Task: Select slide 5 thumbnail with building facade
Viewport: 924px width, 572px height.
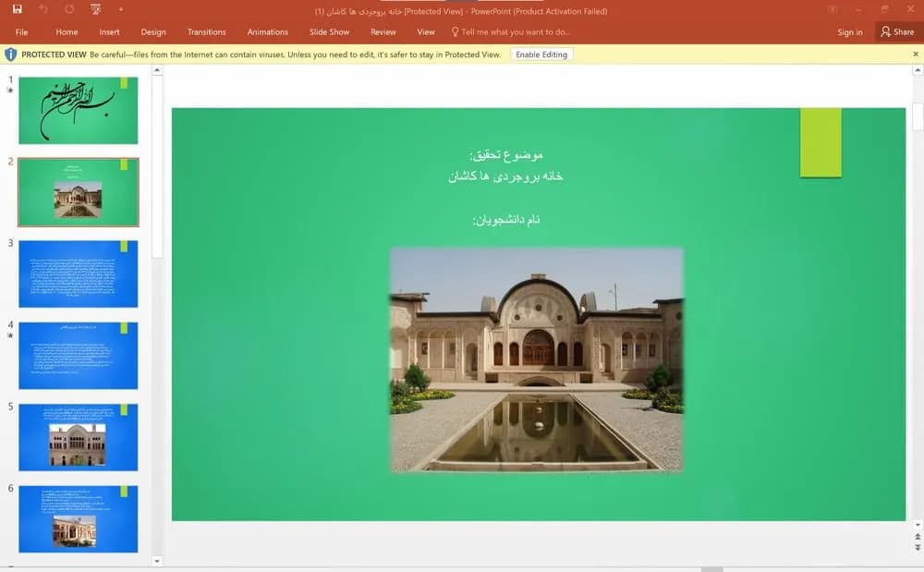Action: pyautogui.click(x=79, y=438)
